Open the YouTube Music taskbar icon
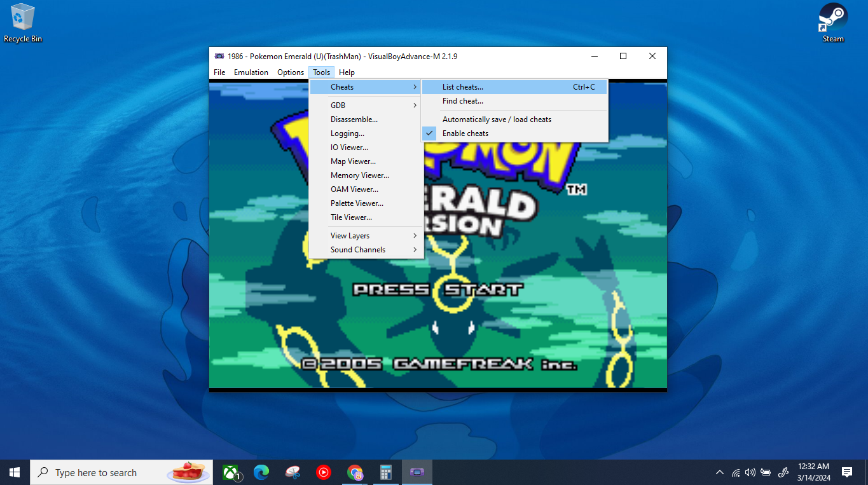The height and width of the screenshot is (485, 868). [324, 472]
